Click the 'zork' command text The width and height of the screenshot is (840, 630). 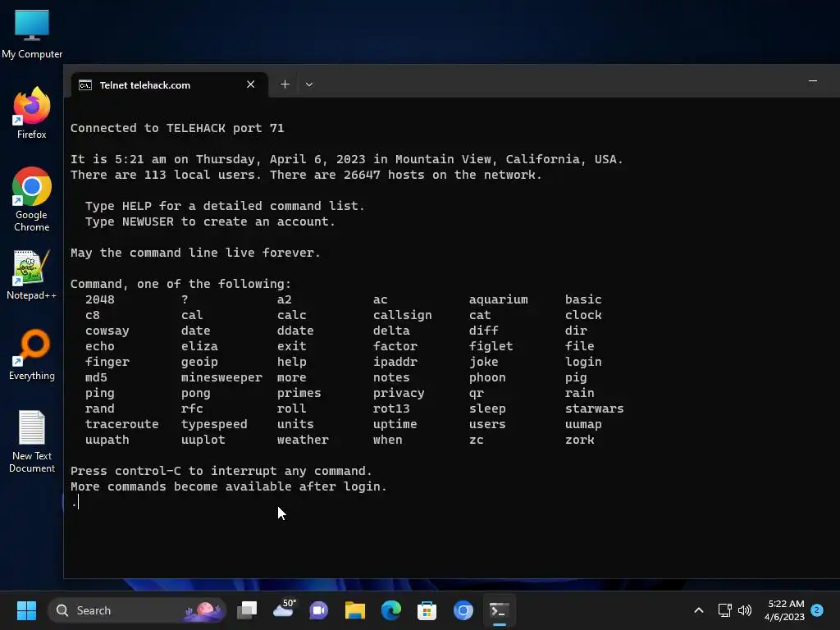(580, 440)
